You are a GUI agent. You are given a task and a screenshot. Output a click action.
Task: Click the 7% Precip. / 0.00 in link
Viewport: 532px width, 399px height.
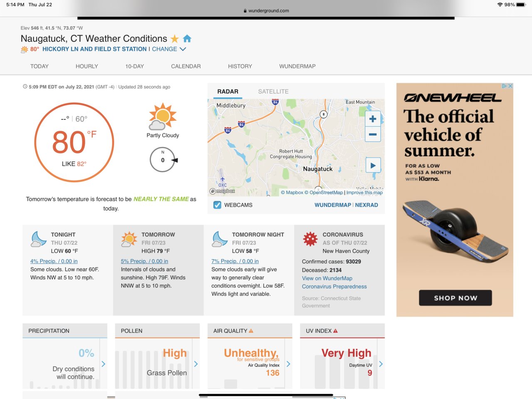[235, 261]
